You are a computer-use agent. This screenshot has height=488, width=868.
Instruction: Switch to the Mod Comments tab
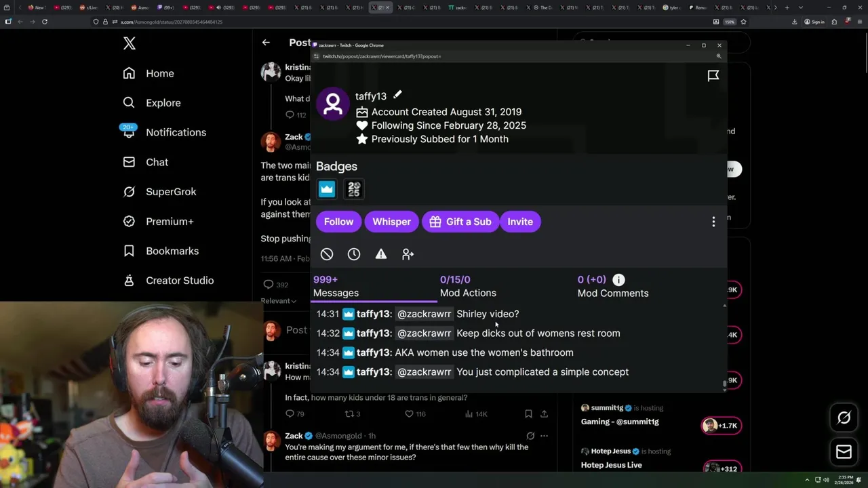pyautogui.click(x=612, y=286)
